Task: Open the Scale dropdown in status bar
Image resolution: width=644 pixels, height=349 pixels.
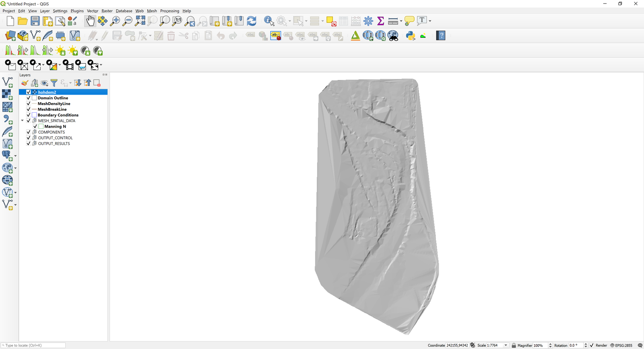Action: (506, 345)
